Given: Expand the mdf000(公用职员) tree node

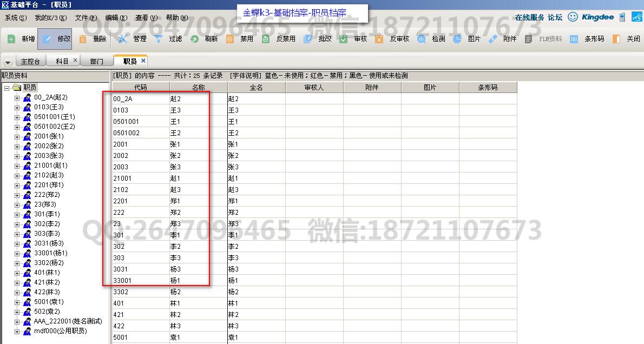Looking at the screenshot, I should (x=17, y=331).
